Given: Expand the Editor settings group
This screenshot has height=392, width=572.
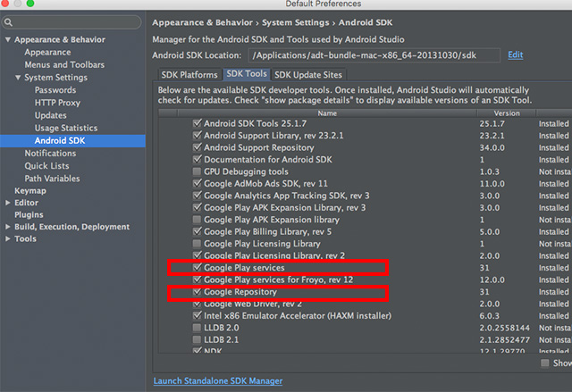Looking at the screenshot, I should [8, 203].
